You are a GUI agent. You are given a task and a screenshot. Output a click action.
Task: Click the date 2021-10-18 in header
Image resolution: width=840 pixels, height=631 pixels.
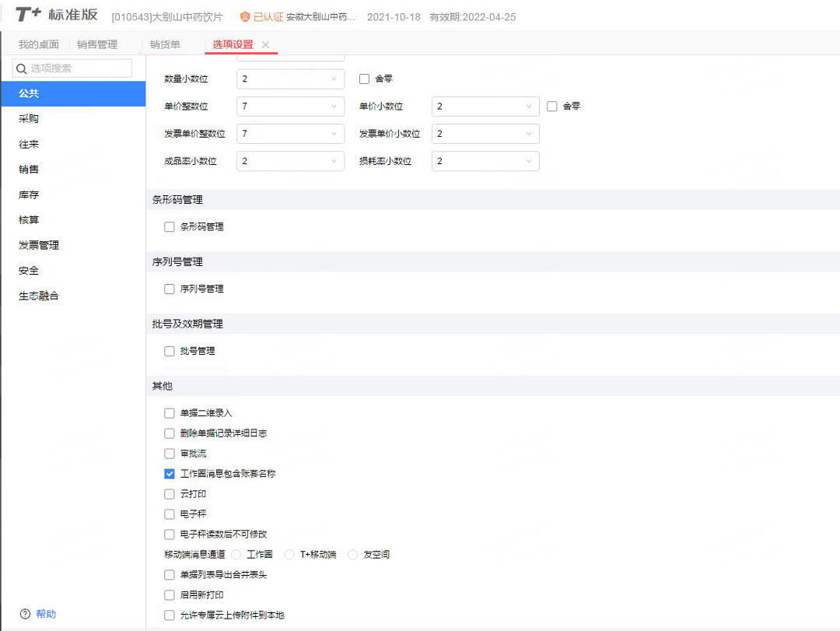(x=394, y=17)
